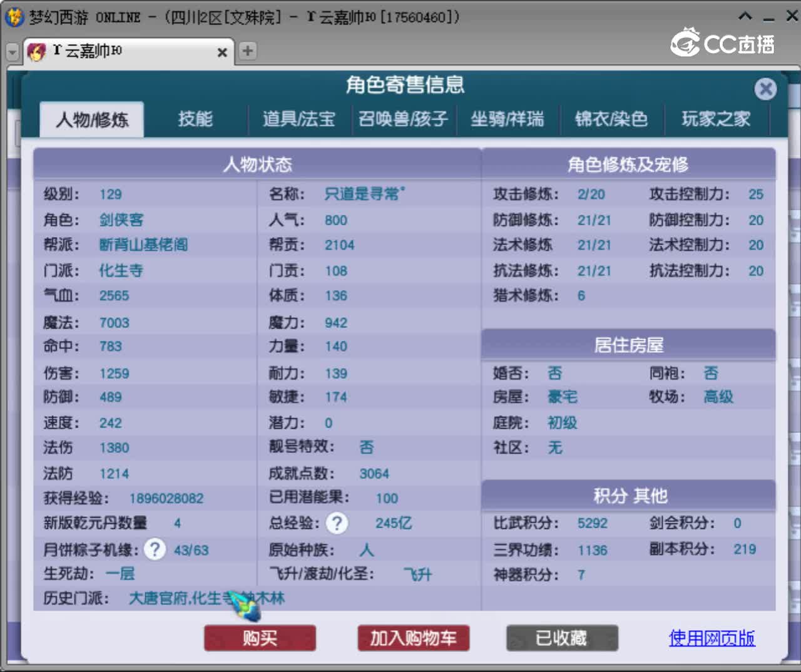Open a new tab with the plus button
The height and width of the screenshot is (672, 801).
[x=248, y=51]
